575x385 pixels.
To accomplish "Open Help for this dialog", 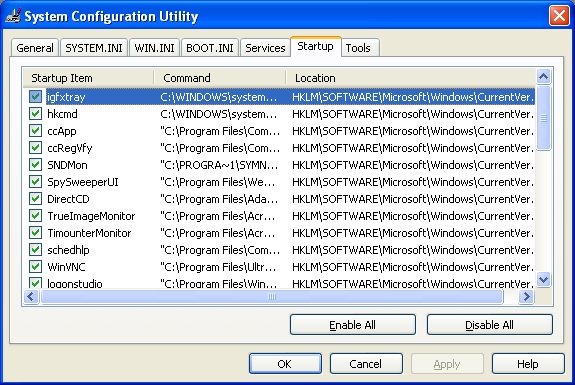I will coord(528,364).
